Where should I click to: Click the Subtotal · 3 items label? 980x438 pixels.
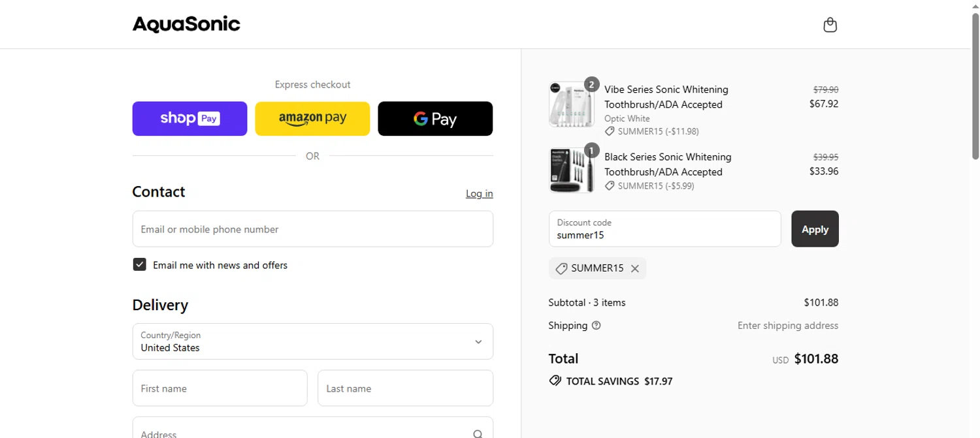(x=587, y=303)
